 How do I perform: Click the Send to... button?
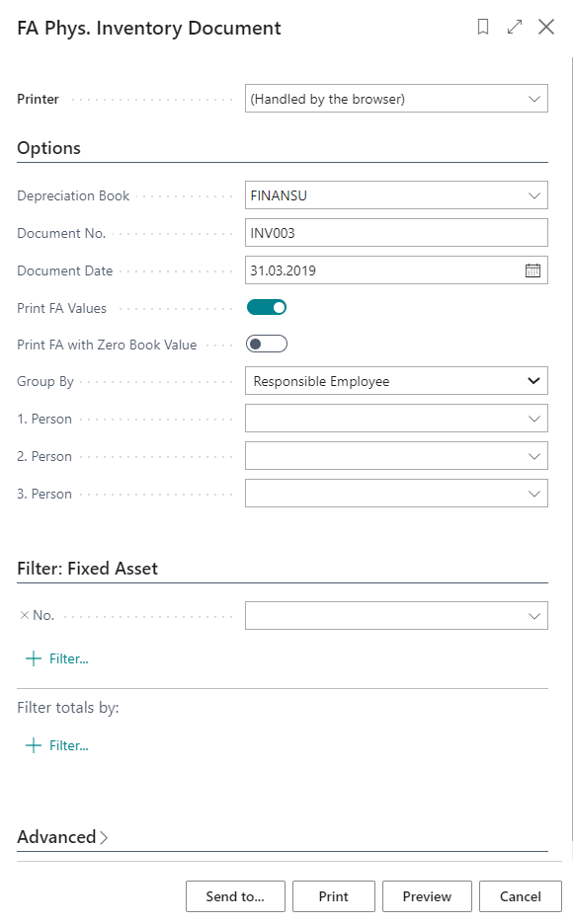click(x=235, y=896)
